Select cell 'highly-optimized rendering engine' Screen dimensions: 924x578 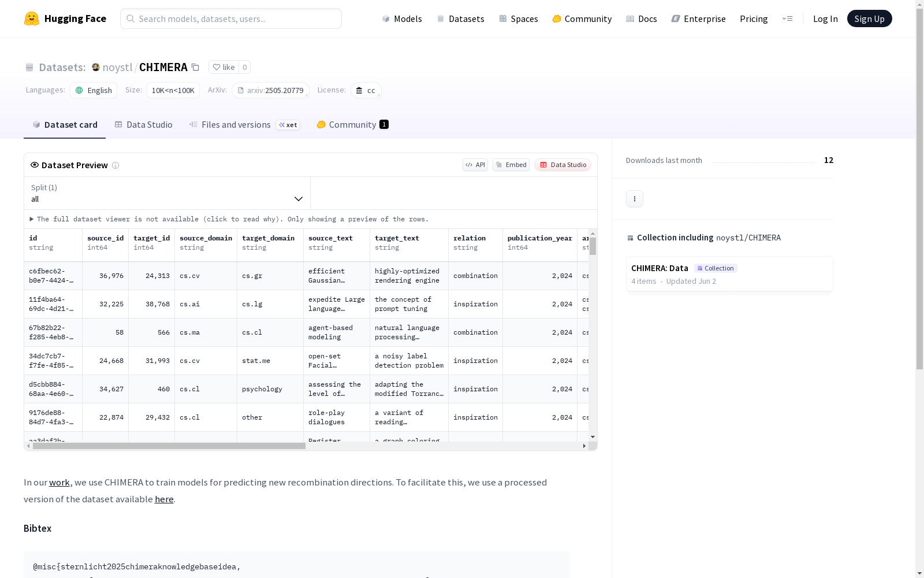(409, 276)
